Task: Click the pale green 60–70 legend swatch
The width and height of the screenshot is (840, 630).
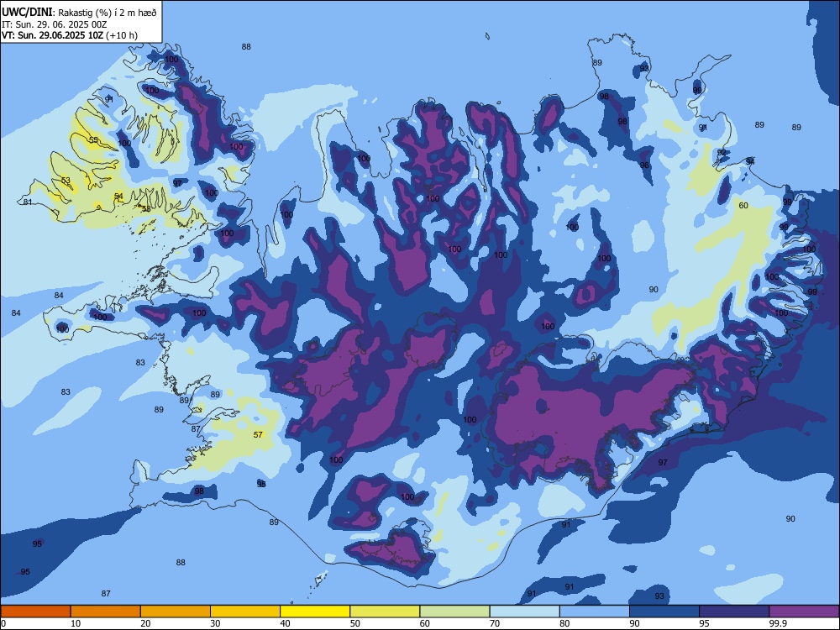Action: [454, 612]
